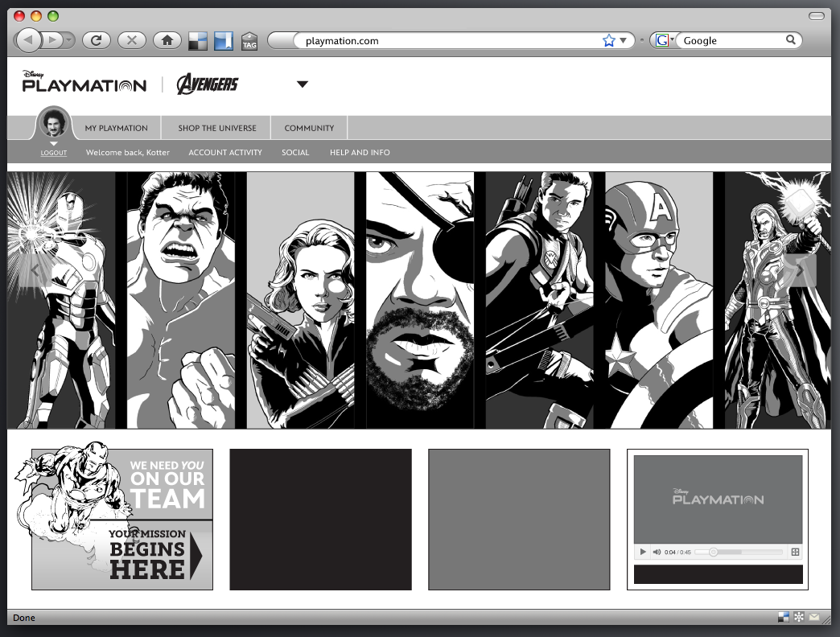
Task: Open the address bar dropdown arrow
Action: coord(623,41)
